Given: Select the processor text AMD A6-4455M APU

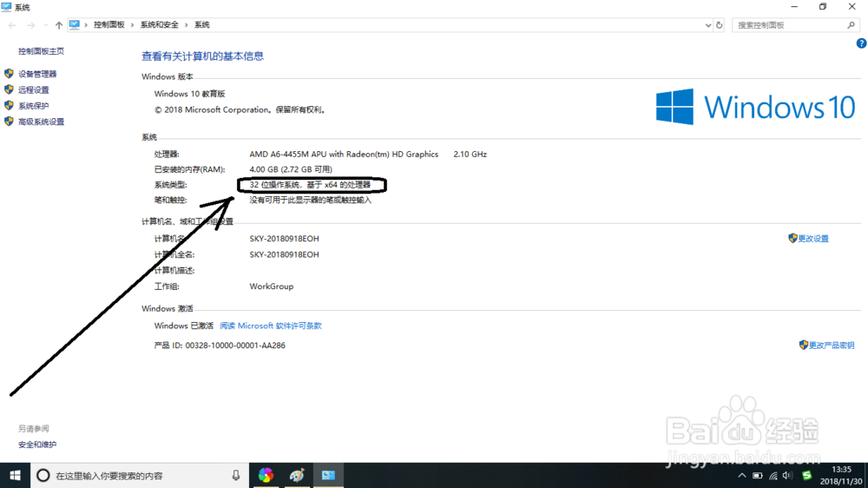Looking at the screenshot, I should click(x=344, y=155).
